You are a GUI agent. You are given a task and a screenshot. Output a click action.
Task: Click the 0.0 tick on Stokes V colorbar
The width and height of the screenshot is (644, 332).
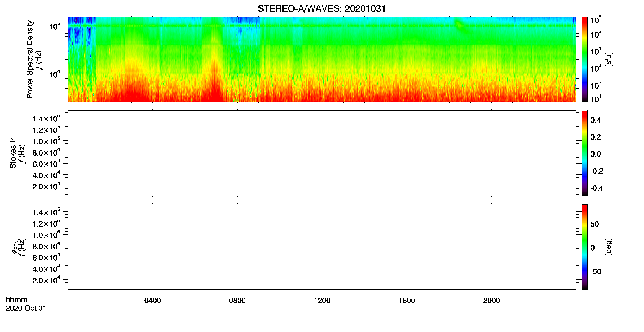pos(595,154)
